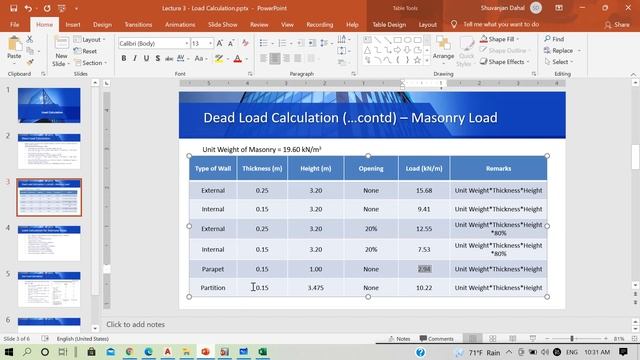Open Windows notification center icon
The height and width of the screenshot is (360, 640).
point(623,352)
